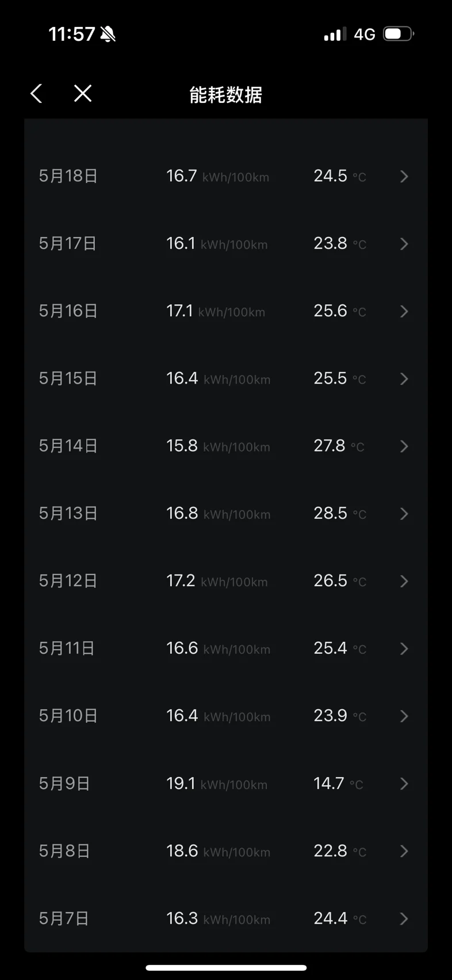Select the 5月15日 date entry
This screenshot has height=980, width=452.
(68, 378)
